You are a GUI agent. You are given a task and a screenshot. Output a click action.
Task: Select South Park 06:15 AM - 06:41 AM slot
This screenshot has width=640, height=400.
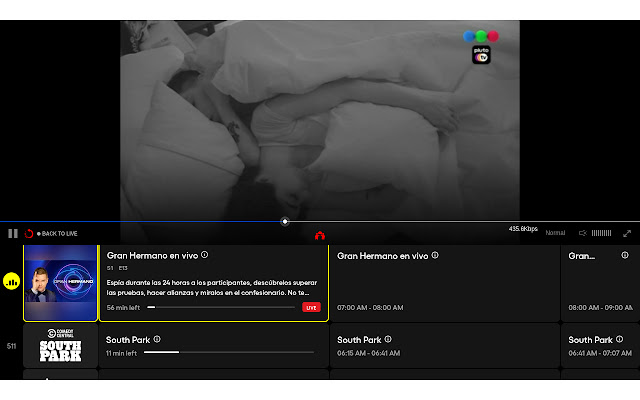tap(444, 346)
